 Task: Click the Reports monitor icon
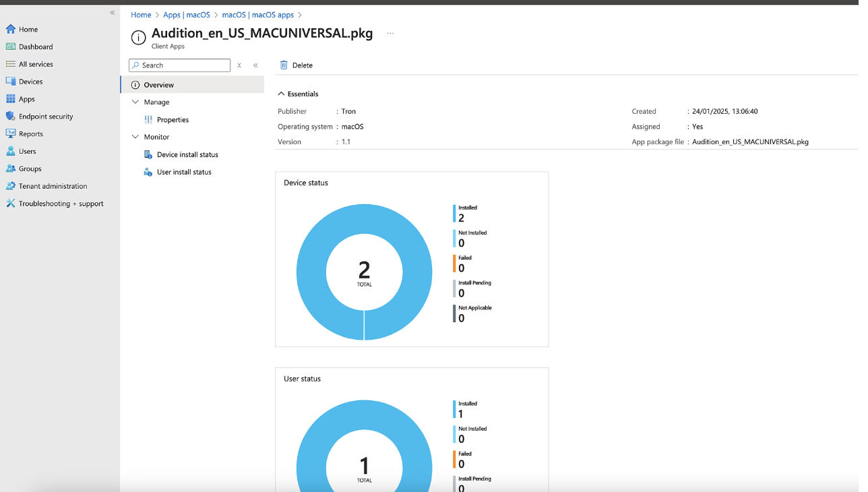point(10,133)
